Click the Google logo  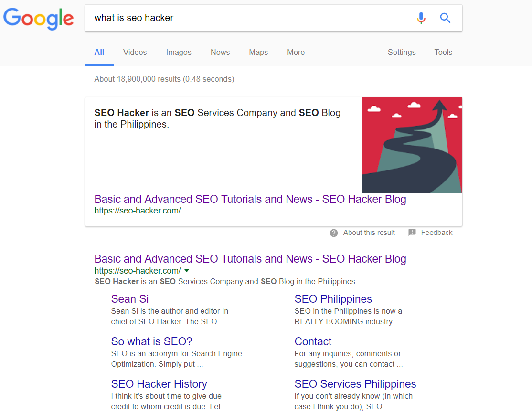[x=38, y=19]
